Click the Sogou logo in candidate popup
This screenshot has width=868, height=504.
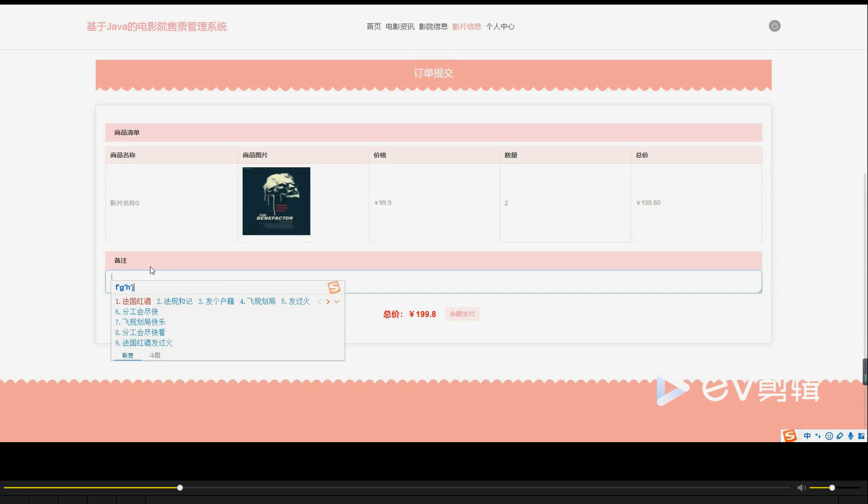[x=334, y=288]
